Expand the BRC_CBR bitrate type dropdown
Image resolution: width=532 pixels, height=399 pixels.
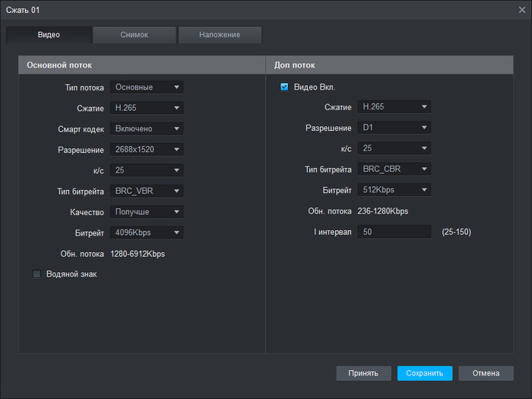[x=394, y=169]
